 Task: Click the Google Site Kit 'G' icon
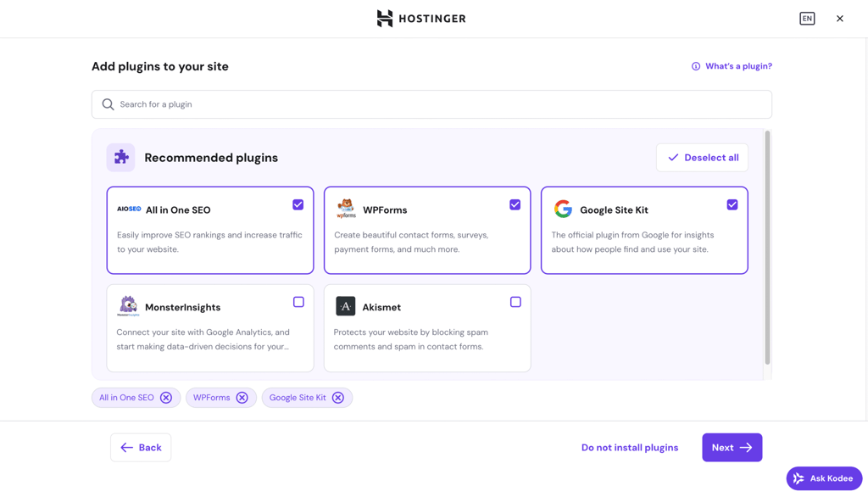point(564,207)
